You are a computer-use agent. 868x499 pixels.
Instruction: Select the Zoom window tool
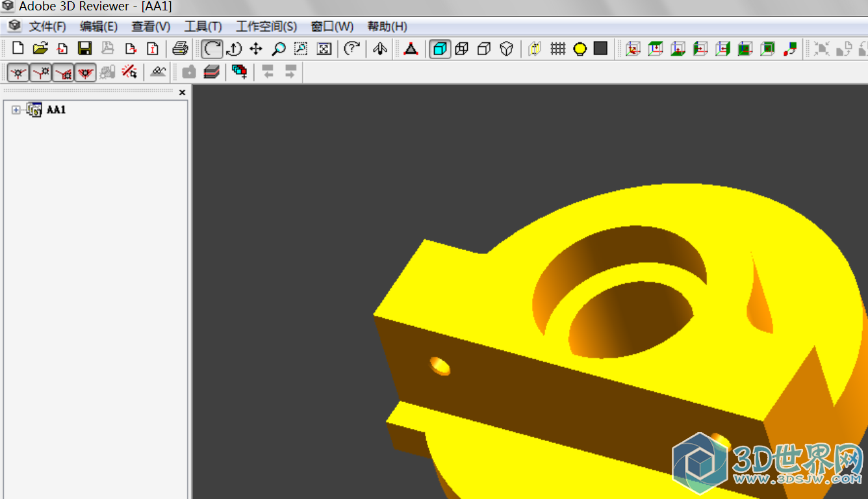301,49
